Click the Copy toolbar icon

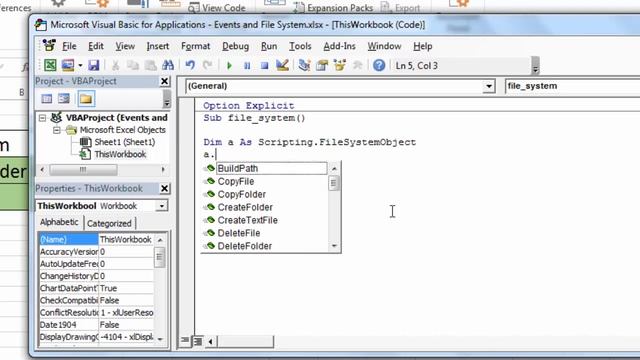(133, 65)
